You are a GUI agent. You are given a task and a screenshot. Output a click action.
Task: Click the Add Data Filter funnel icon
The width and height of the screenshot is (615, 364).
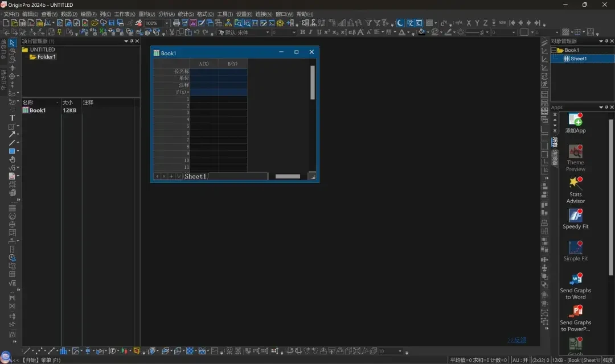coord(368,23)
